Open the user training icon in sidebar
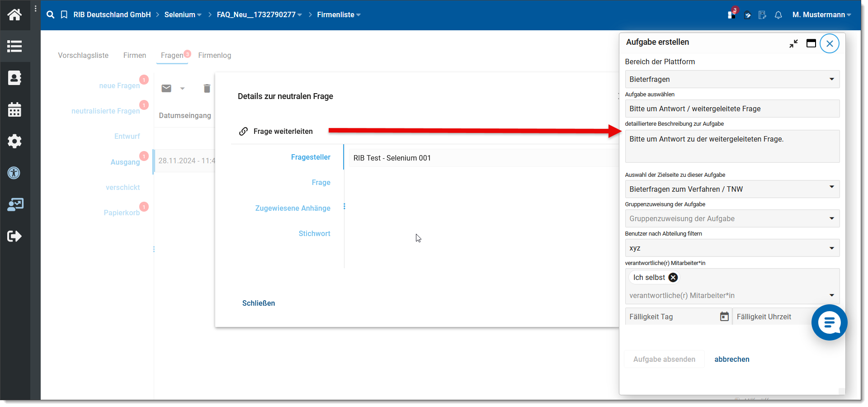Viewport: 868px width, 407px height. pyautogui.click(x=15, y=204)
